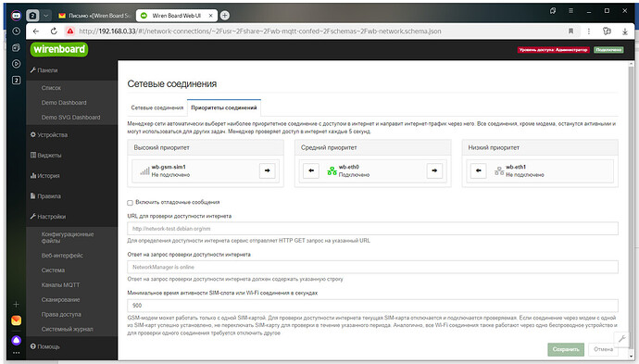Open Системный журнал page
Image resolution: width=639 pixels, height=364 pixels.
(x=67, y=329)
